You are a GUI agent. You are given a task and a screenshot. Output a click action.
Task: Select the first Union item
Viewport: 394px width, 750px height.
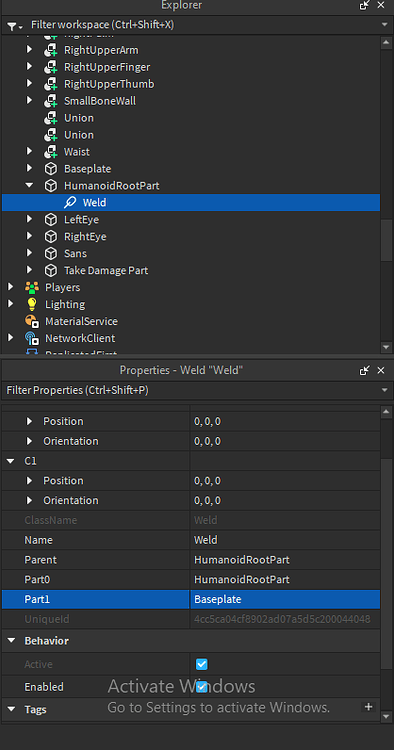pos(79,118)
